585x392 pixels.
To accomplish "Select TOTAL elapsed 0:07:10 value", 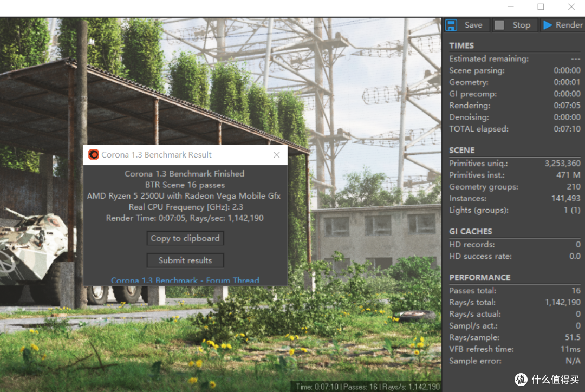I will [x=567, y=129].
